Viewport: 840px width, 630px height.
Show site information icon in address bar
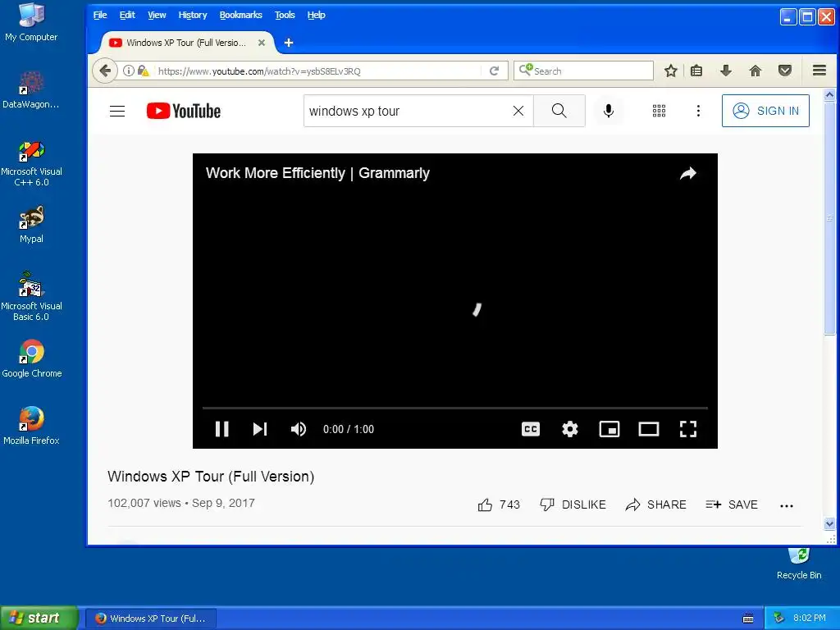tap(129, 71)
